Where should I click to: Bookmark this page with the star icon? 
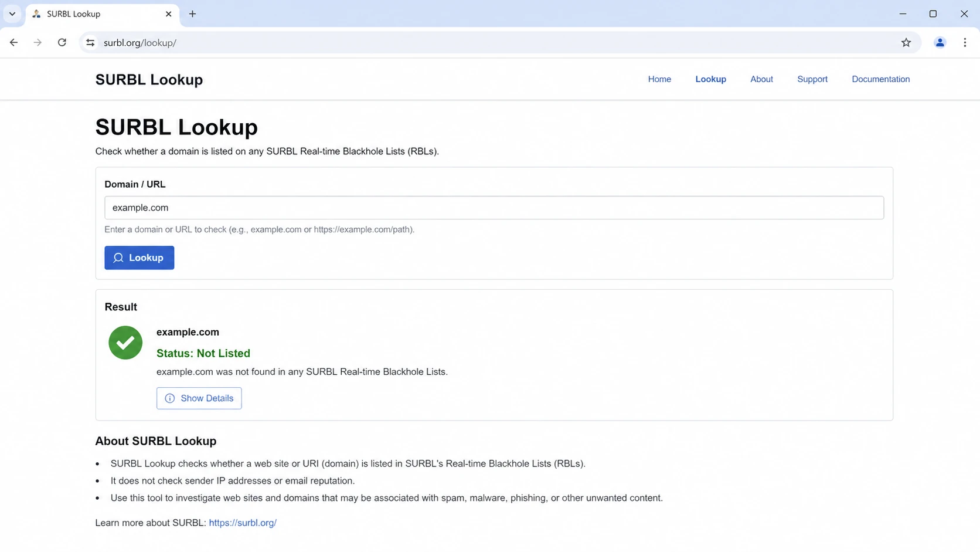pyautogui.click(x=906, y=42)
